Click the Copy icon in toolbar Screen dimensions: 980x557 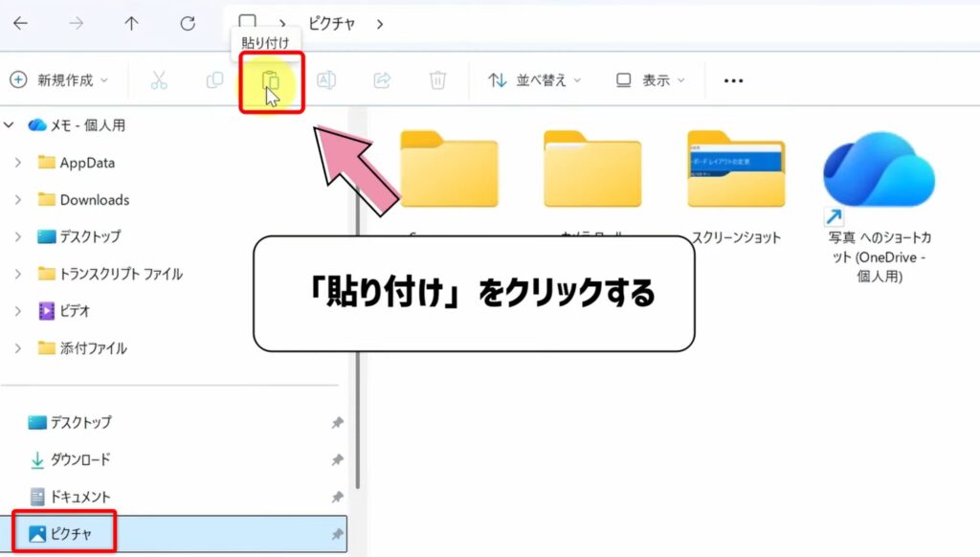pos(214,81)
